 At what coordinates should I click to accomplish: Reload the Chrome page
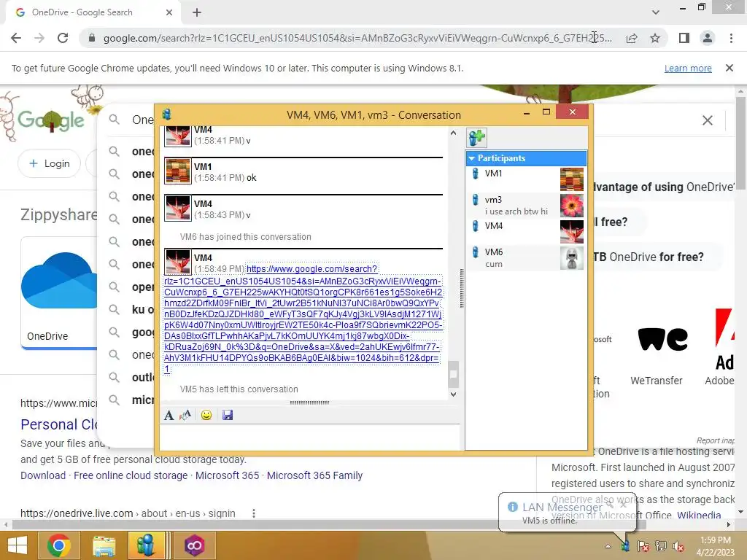[63, 38]
